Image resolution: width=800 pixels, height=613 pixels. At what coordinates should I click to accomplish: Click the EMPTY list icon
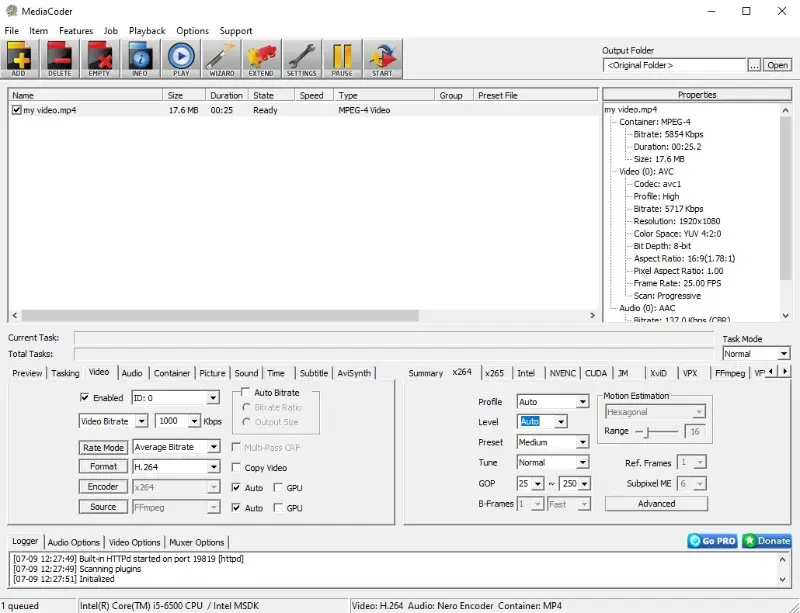[100, 58]
